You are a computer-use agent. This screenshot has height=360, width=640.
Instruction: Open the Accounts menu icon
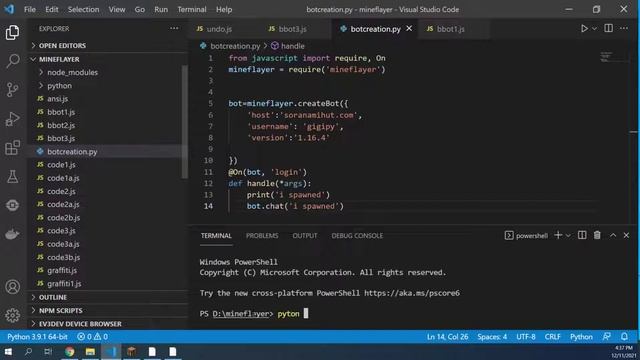tap(12, 287)
